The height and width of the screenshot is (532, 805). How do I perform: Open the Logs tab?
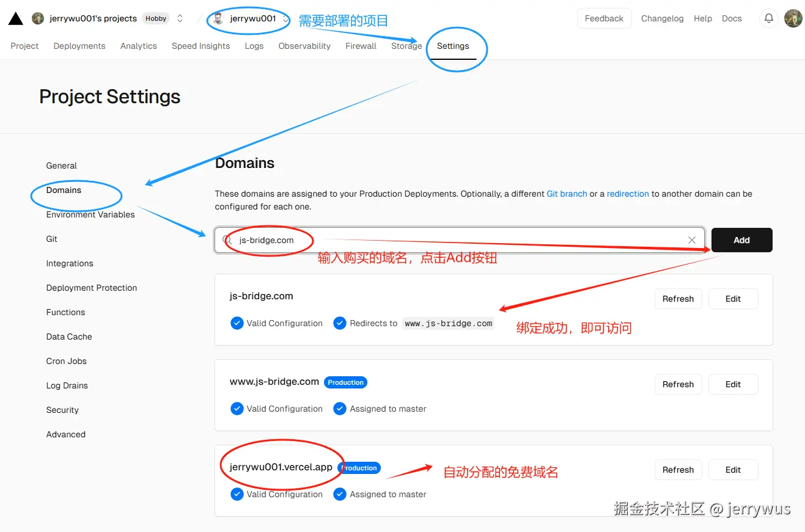(254, 46)
